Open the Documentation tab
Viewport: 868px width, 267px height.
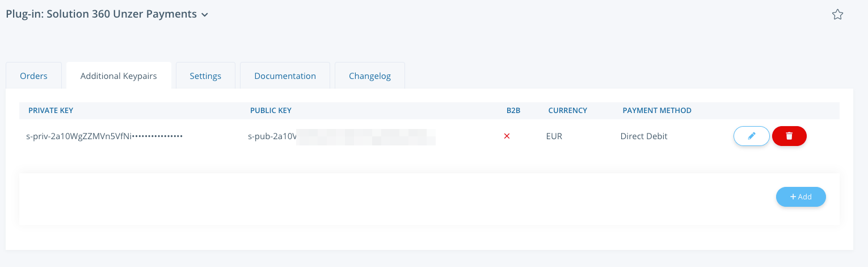285,76
